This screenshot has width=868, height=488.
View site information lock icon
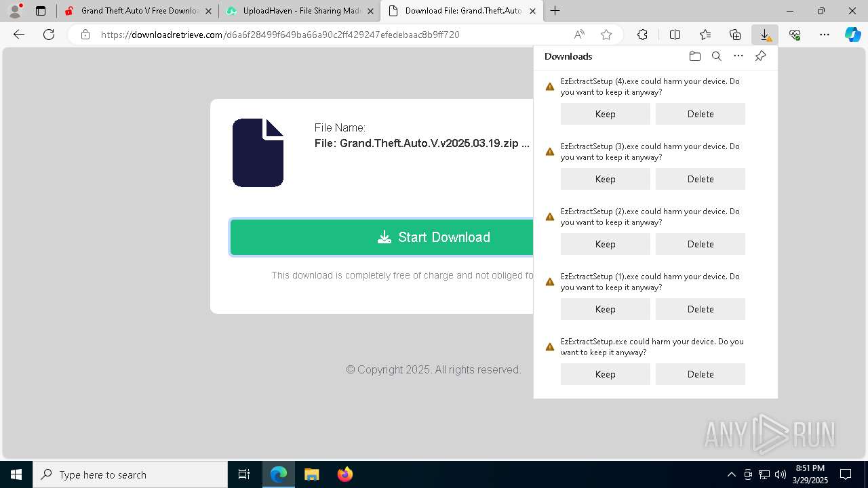[x=85, y=35]
